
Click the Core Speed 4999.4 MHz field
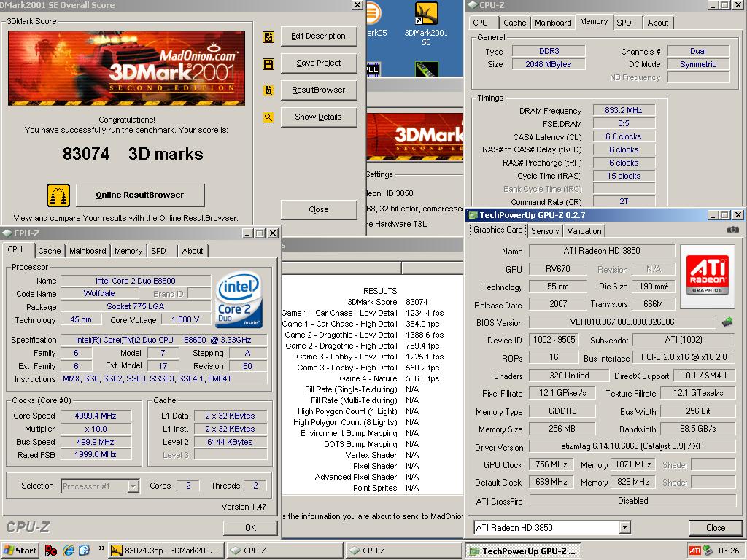point(96,416)
